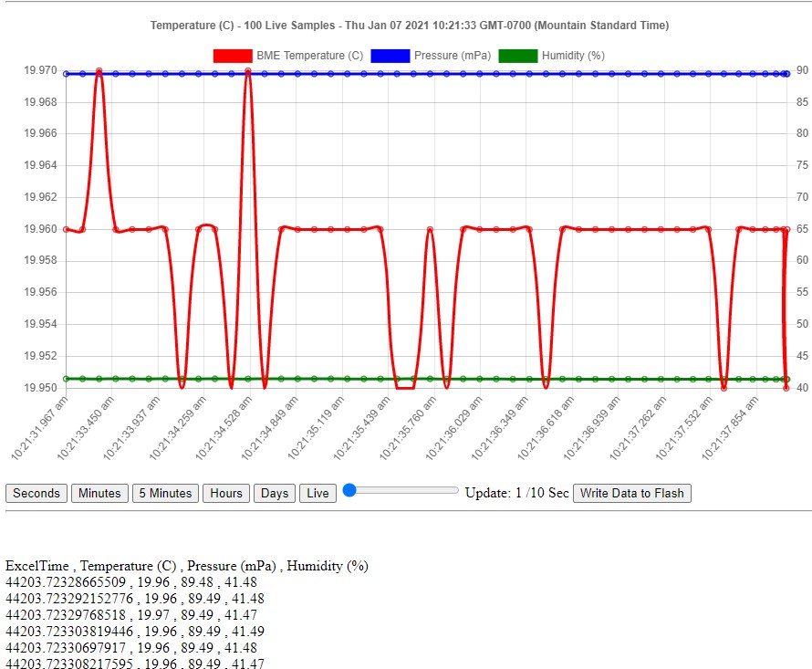Image resolution: width=812 pixels, height=669 pixels.
Task: Click the x-axis label '10:21:31.967 am'
Action: 39,428
